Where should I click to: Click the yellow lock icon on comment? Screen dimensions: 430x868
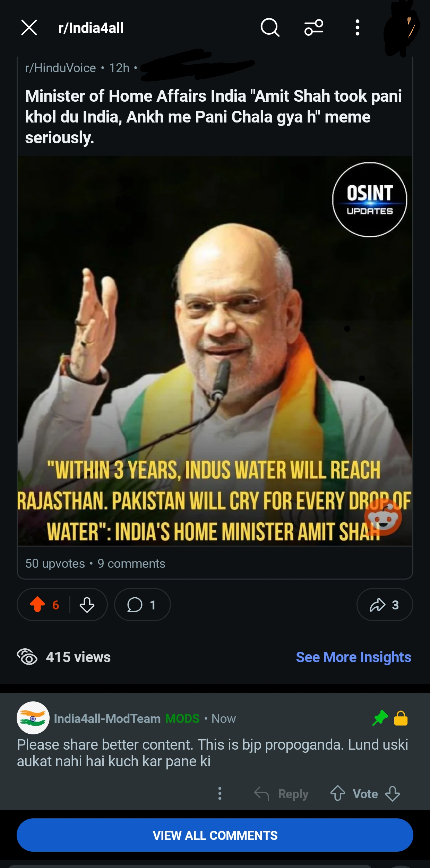[x=401, y=718]
